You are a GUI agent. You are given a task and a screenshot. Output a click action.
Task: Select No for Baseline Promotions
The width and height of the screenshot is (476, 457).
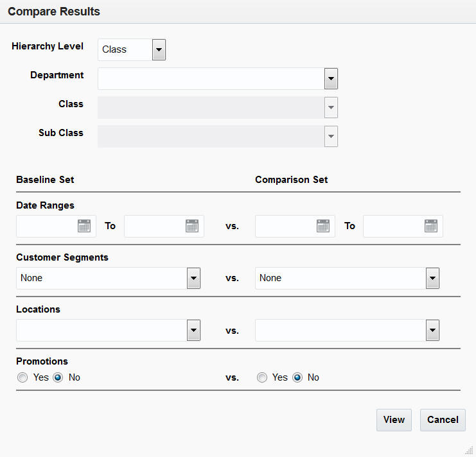(x=58, y=377)
